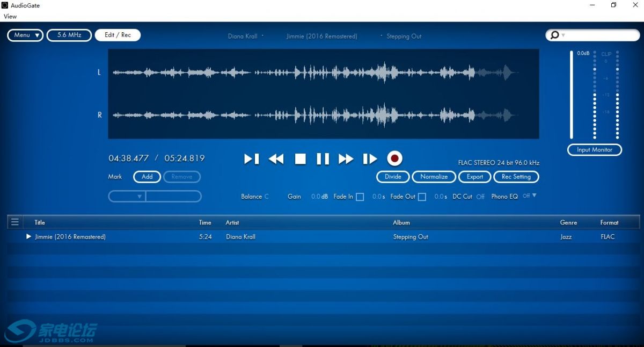The width and height of the screenshot is (644, 347).
Task: Toggle DC Cut Off setting
Action: [x=480, y=197]
